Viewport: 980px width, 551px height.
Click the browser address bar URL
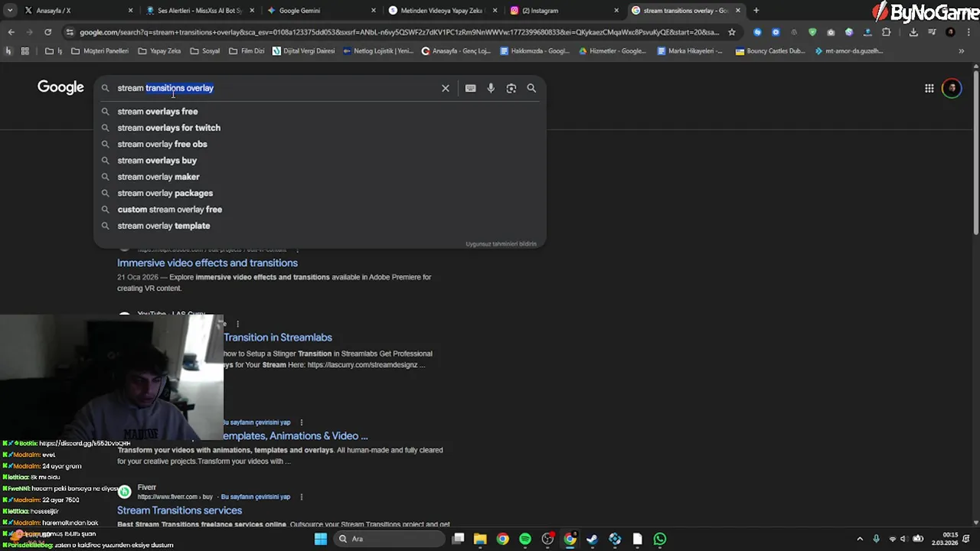tap(399, 32)
